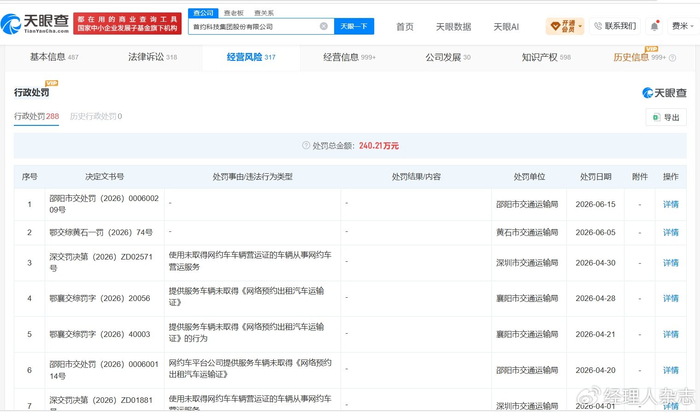This screenshot has height=413, width=700.
Task: Click the 处罚单位 column header
Action: (529, 177)
